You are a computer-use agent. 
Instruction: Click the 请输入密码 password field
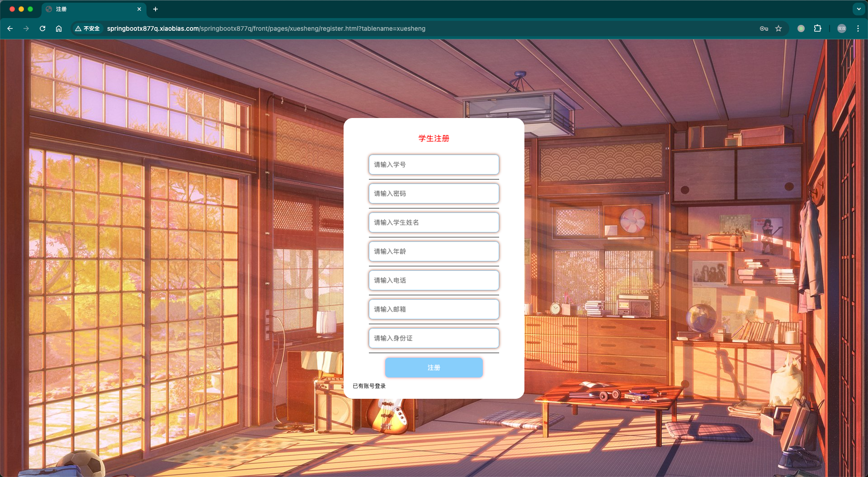tap(434, 194)
